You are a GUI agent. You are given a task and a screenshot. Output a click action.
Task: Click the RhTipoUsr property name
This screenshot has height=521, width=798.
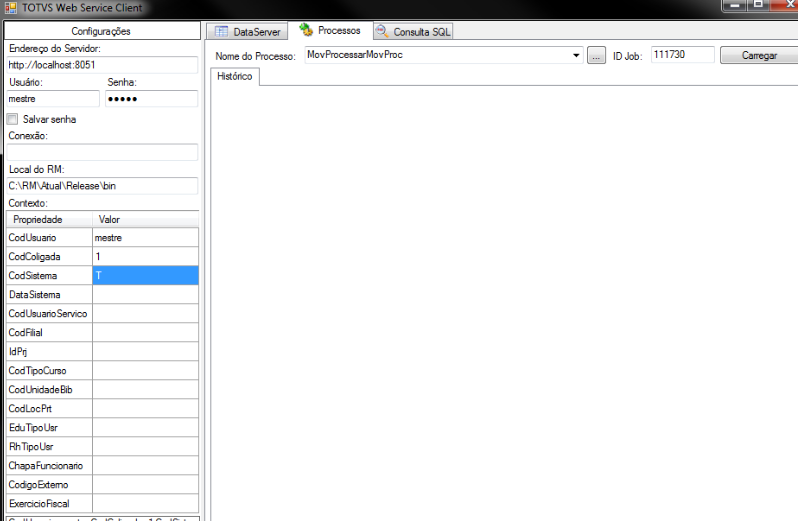click(31, 446)
